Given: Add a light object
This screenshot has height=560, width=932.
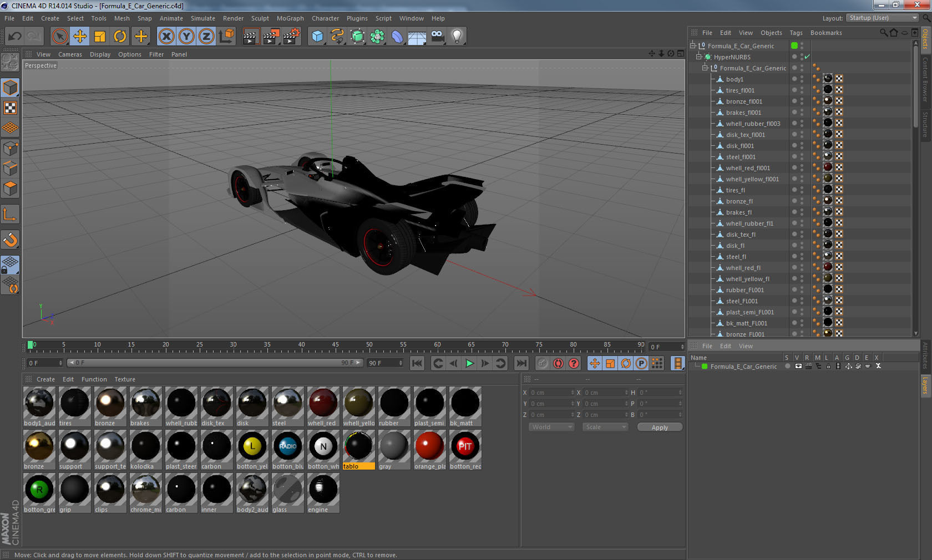Looking at the screenshot, I should coord(457,37).
